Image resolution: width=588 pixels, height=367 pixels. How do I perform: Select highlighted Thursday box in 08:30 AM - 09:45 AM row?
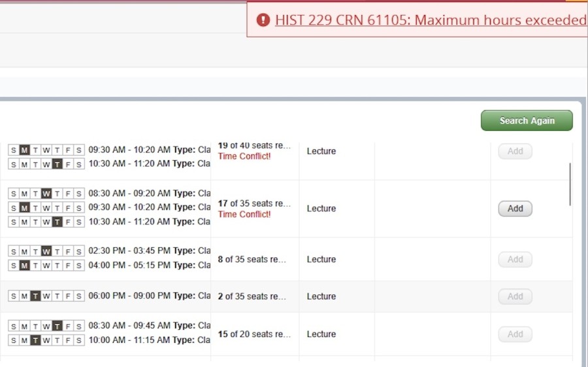pyautogui.click(x=57, y=326)
